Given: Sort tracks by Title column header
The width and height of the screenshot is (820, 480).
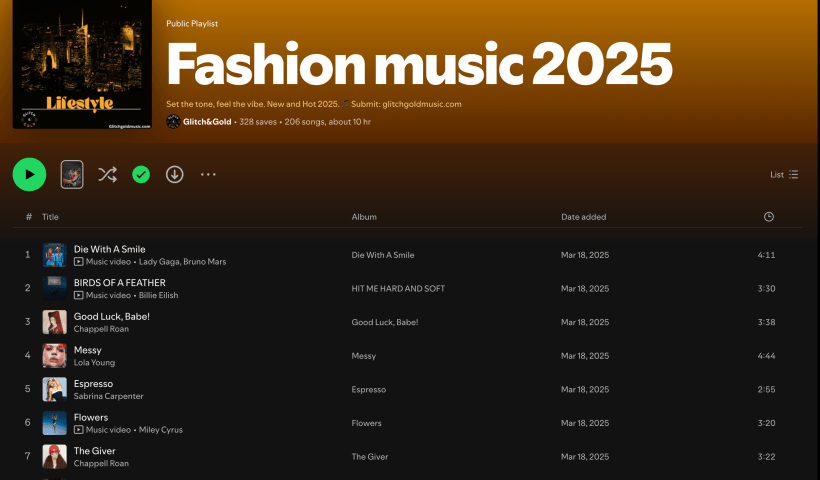Looking at the screenshot, I should [x=50, y=217].
